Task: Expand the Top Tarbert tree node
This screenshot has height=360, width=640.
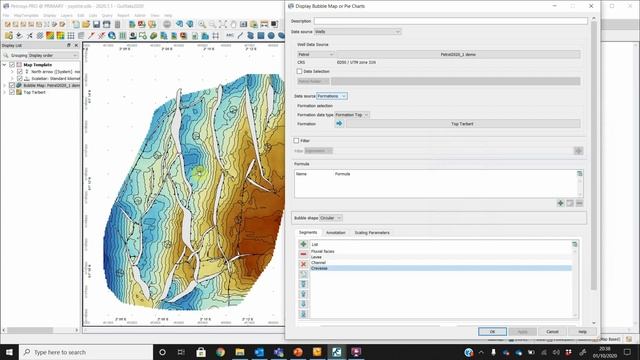Action: point(4,92)
